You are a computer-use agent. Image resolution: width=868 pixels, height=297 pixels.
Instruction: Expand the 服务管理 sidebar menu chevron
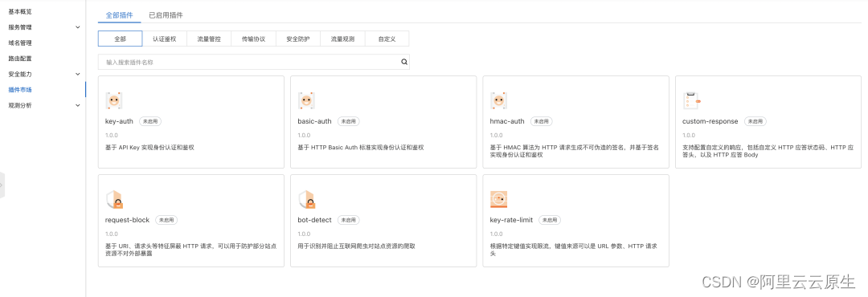[x=78, y=26]
